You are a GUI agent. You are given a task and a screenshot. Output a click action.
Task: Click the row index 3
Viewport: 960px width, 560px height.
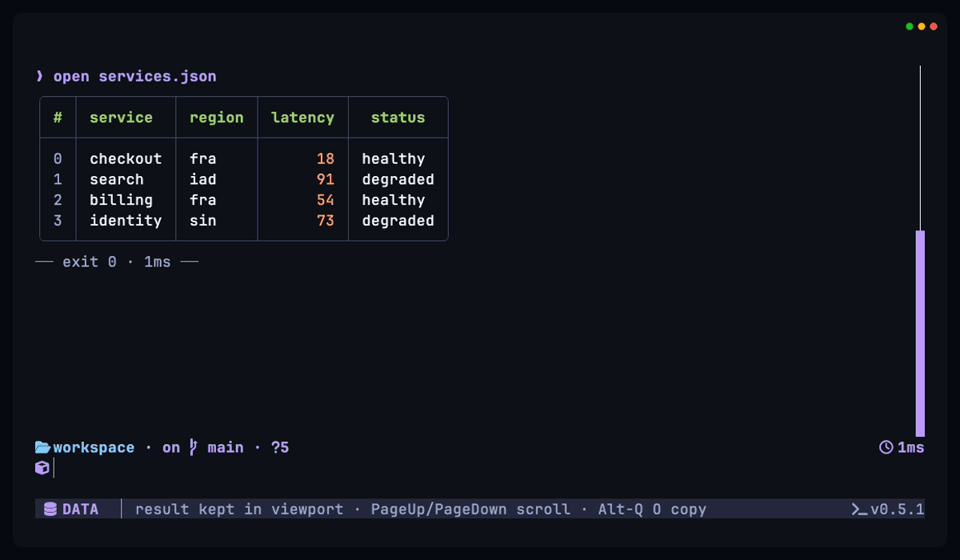(58, 221)
